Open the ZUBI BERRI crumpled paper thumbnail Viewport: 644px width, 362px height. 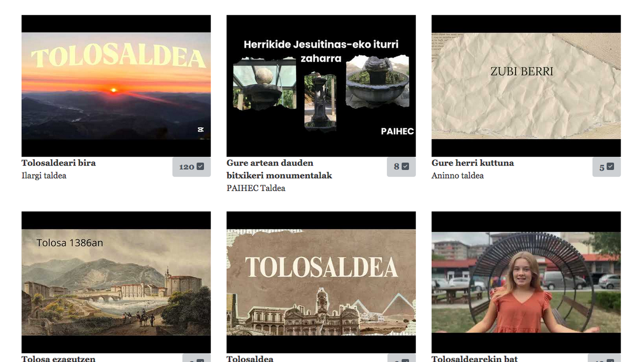(526, 86)
